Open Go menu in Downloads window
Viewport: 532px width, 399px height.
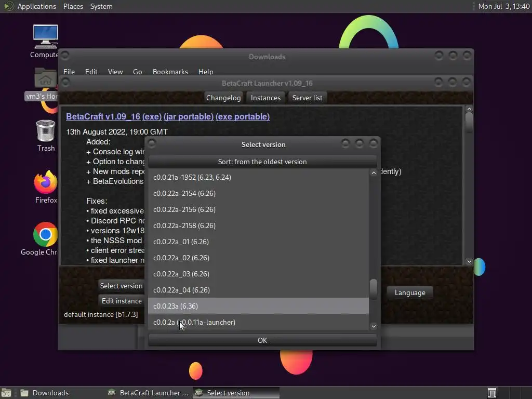[x=137, y=72]
